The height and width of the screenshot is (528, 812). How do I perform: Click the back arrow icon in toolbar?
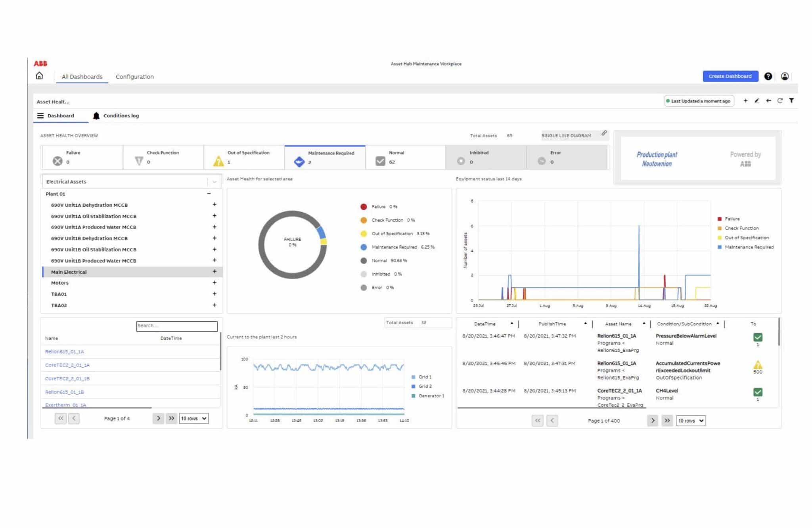click(x=768, y=101)
